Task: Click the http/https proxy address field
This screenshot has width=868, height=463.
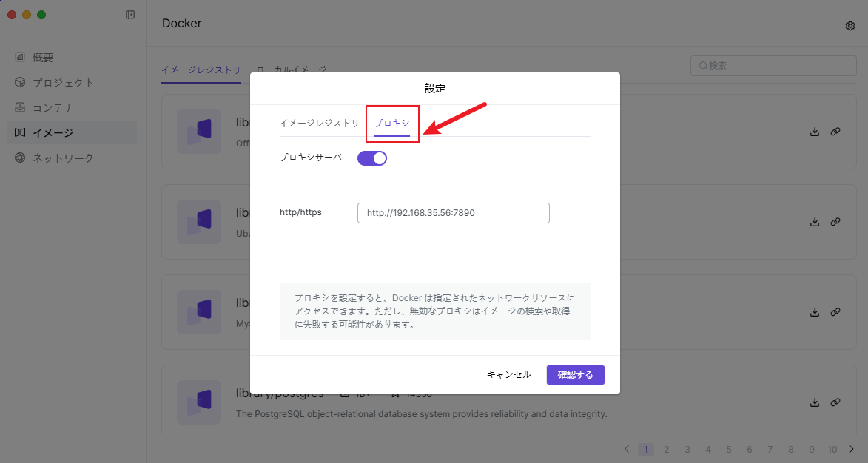Action: [453, 213]
